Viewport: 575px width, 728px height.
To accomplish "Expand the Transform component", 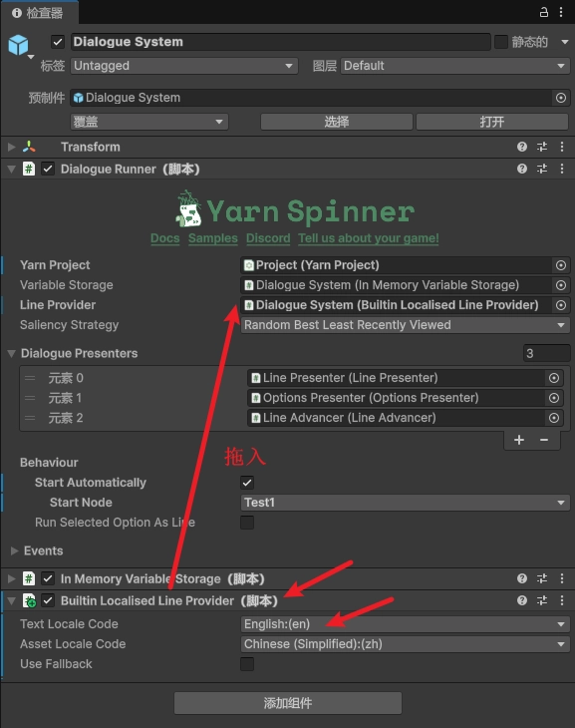I will pyautogui.click(x=12, y=147).
